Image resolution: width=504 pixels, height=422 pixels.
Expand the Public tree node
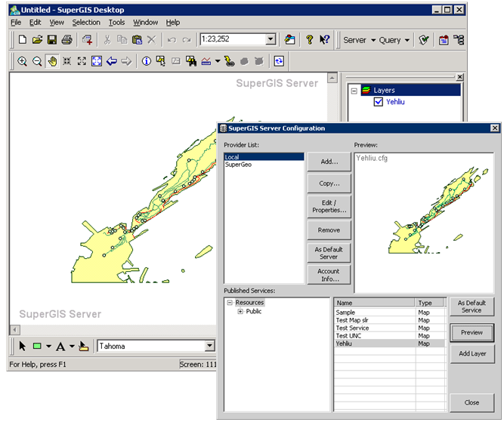[241, 311]
